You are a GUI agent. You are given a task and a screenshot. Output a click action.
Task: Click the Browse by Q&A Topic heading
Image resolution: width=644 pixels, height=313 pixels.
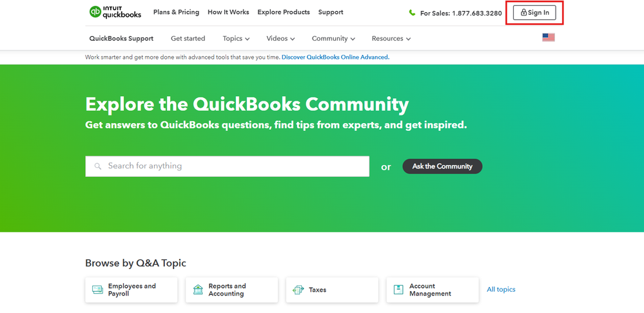tap(135, 263)
